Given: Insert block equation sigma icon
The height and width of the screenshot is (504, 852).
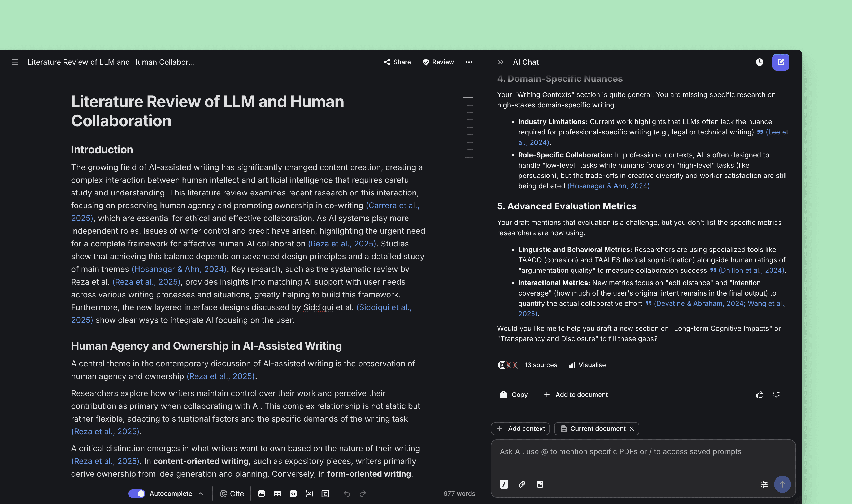Looking at the screenshot, I should tap(325, 493).
